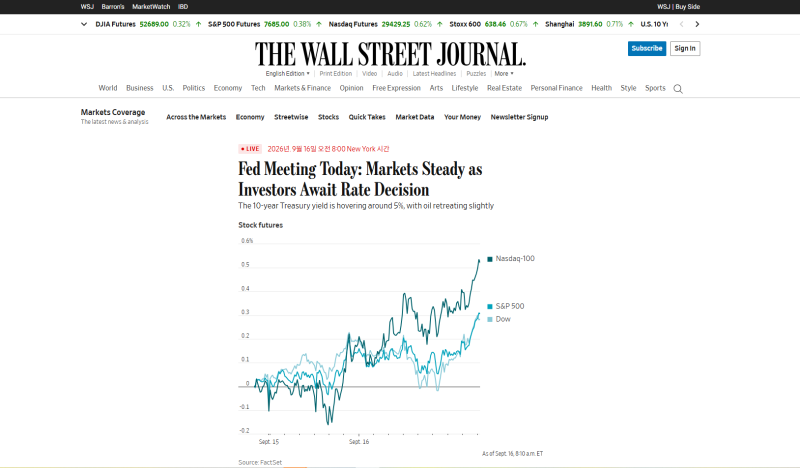Click the Fed Meeting Today headline
Image resolution: width=800 pixels, height=468 pixels.
360,179
